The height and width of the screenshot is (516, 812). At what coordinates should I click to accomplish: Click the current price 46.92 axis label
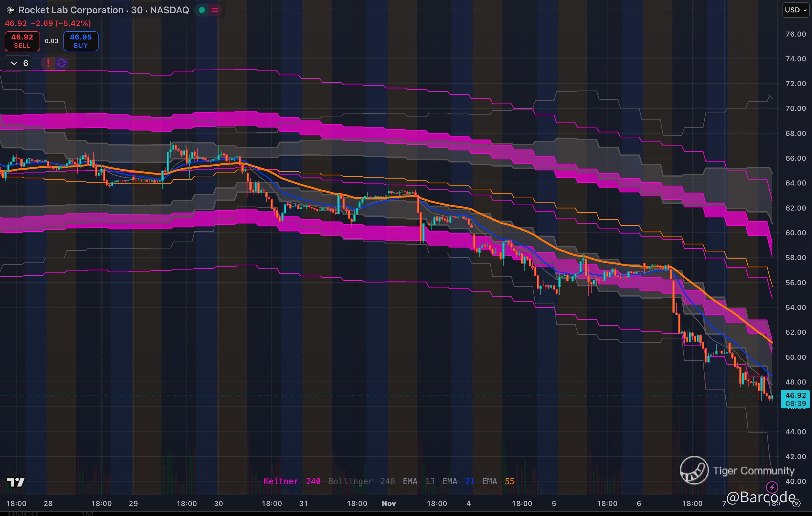tap(795, 395)
